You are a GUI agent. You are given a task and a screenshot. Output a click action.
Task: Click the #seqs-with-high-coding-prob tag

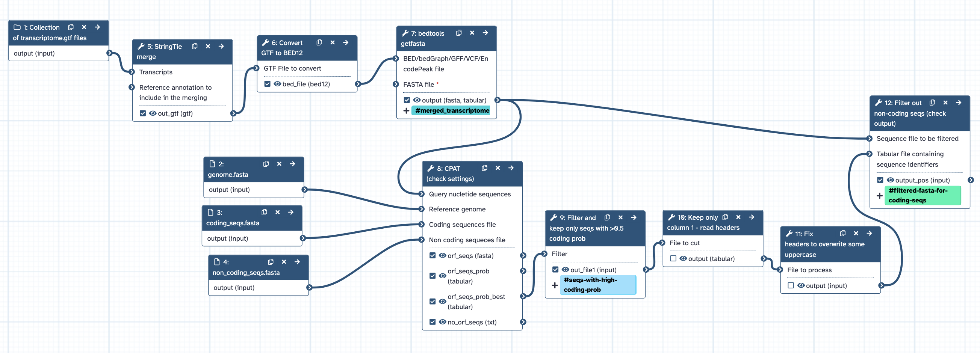pyautogui.click(x=597, y=285)
